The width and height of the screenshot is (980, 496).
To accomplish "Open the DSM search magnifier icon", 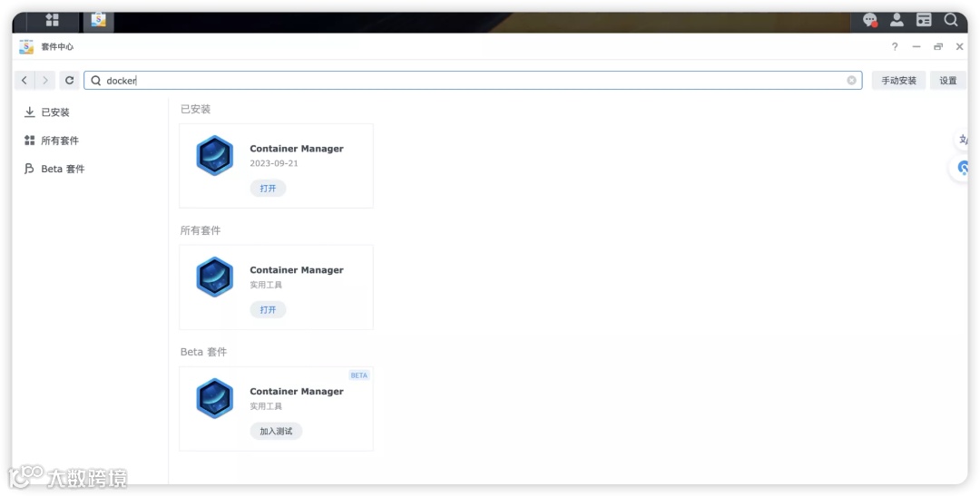I will click(x=951, y=20).
